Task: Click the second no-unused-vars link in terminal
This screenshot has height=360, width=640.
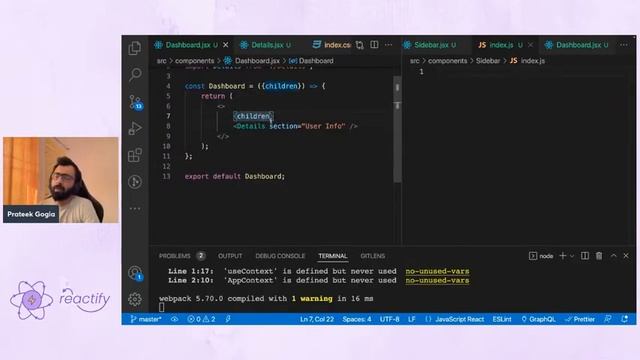Action: [x=437, y=281]
